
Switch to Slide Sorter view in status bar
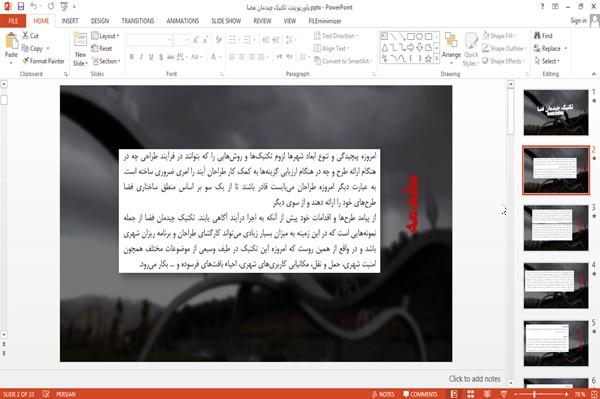pyautogui.click(x=470, y=394)
